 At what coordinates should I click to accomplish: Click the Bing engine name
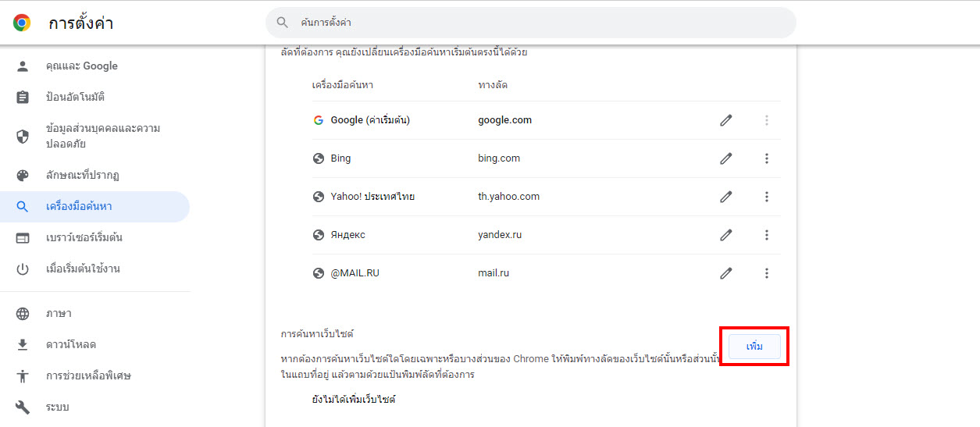(x=341, y=158)
